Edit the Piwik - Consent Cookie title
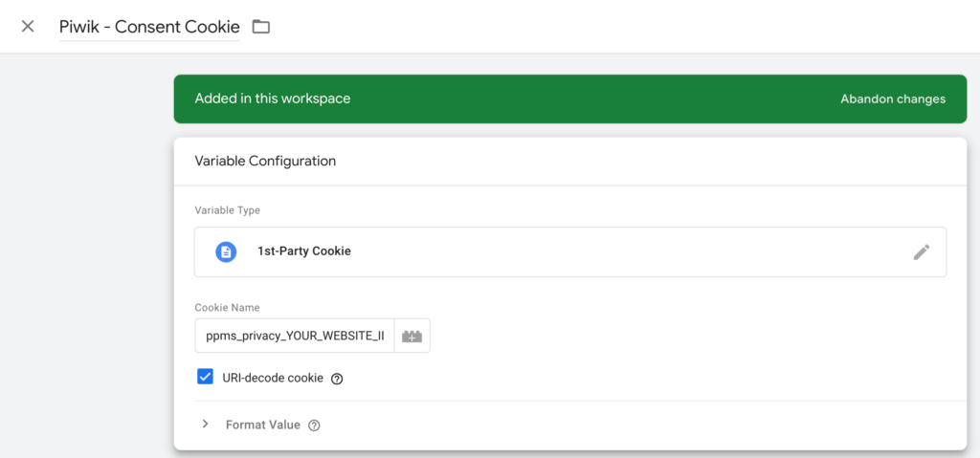 tap(149, 27)
